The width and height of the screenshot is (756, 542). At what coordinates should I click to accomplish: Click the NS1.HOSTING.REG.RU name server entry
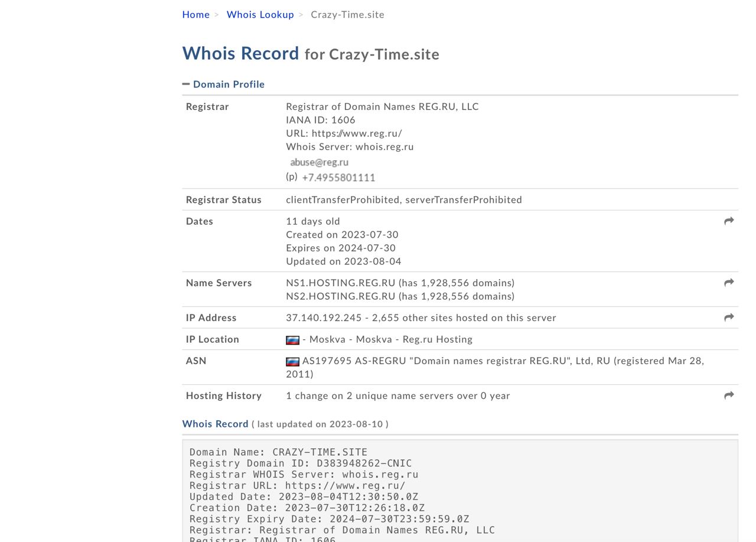(340, 283)
